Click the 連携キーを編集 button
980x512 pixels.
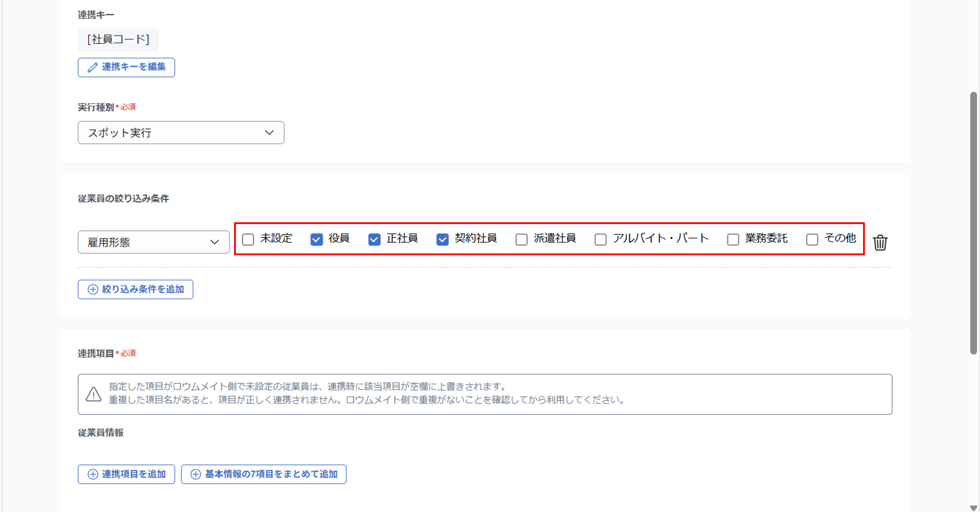[126, 68]
